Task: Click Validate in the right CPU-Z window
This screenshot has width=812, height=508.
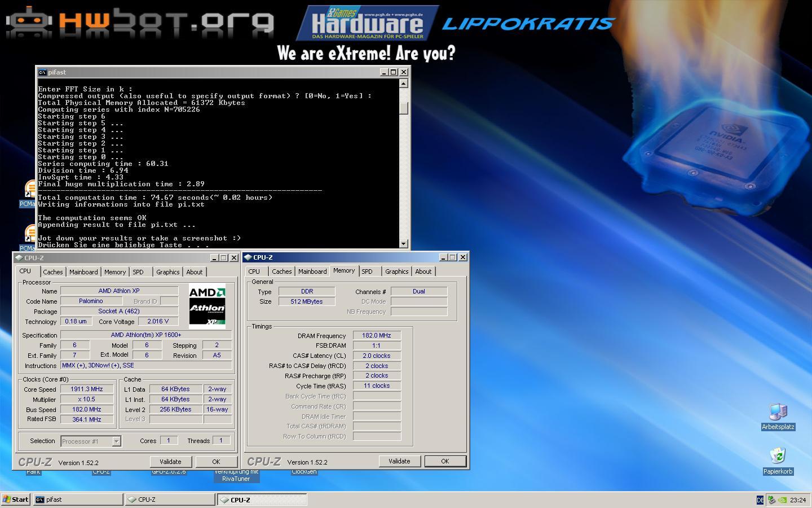Action: (399, 461)
